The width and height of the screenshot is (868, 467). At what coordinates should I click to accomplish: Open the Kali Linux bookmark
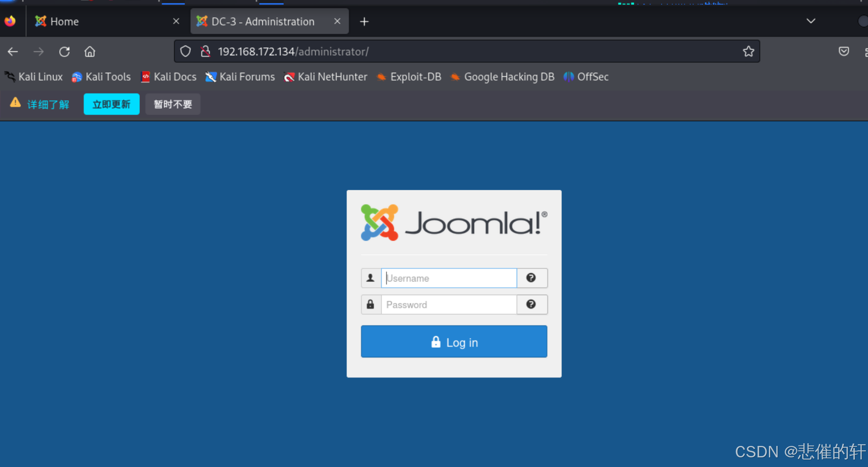click(x=34, y=77)
